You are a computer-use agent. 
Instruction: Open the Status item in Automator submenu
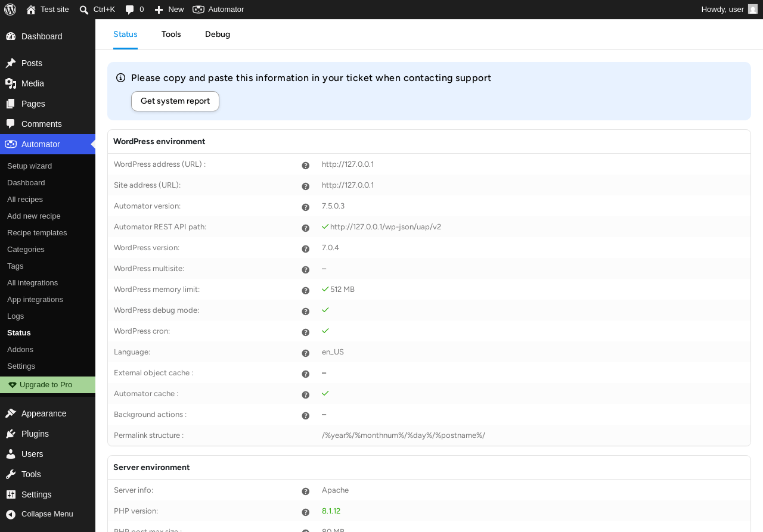click(x=48, y=332)
